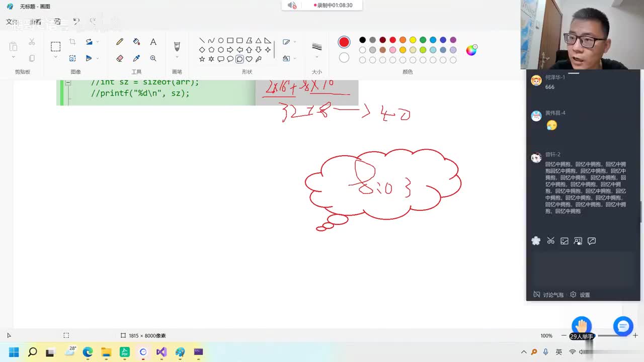Pick the Heart shape
644x362 pixels.
[x=249, y=59]
